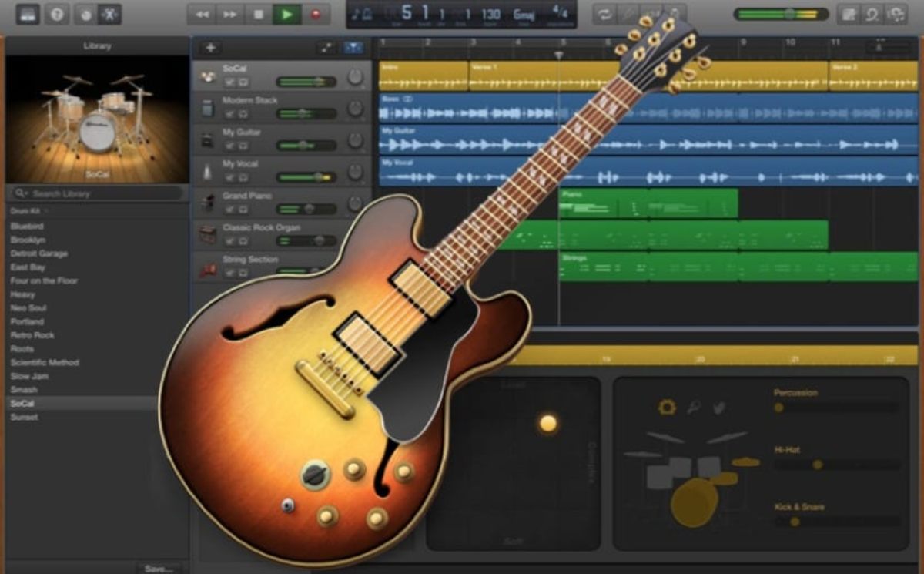Solo the SoCal track with headphone button
This screenshot has width=924, height=574.
click(x=243, y=82)
